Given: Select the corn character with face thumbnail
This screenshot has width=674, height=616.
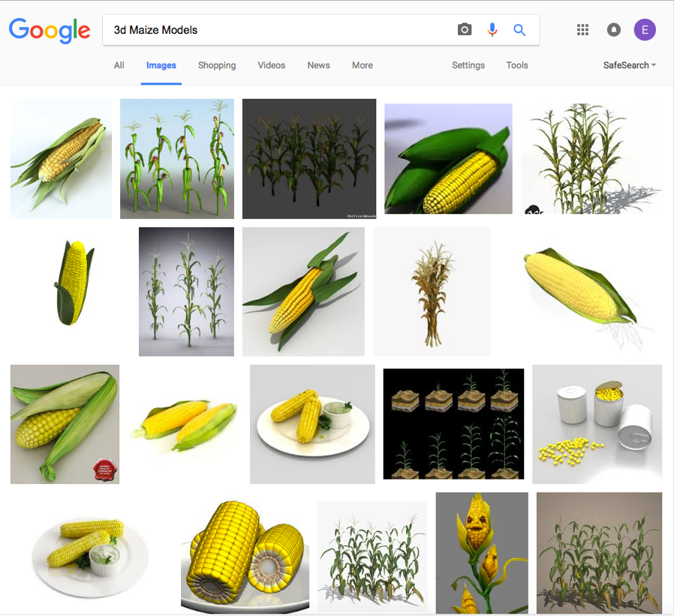Looking at the screenshot, I should pos(482,553).
